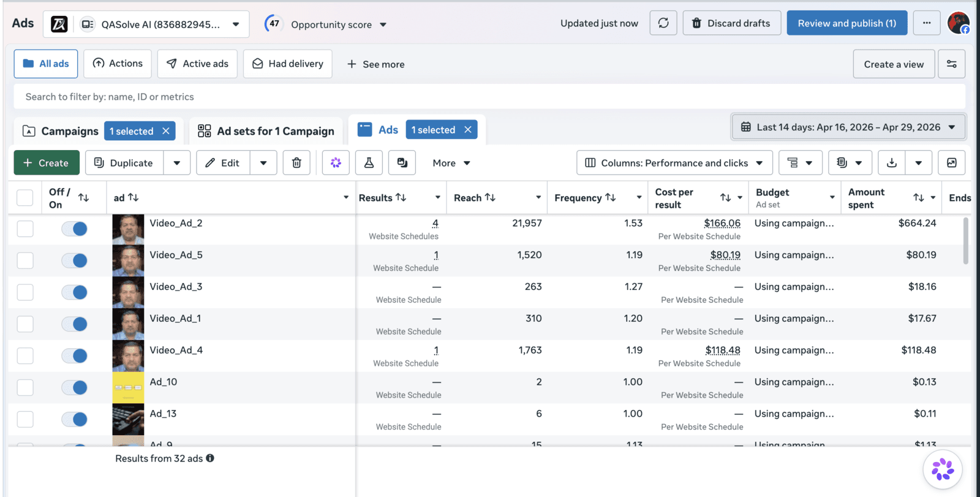
Task: Expand the Duplicate options arrow
Action: click(177, 163)
